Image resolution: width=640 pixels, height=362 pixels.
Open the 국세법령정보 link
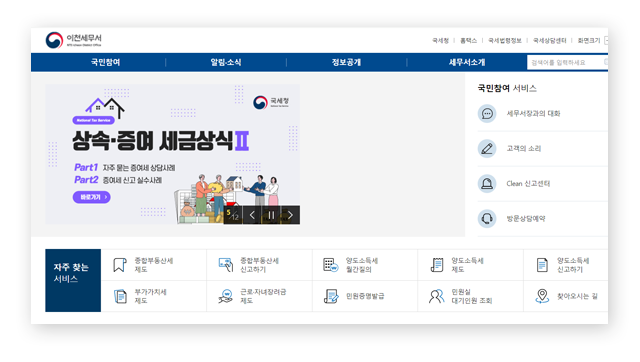click(x=505, y=40)
